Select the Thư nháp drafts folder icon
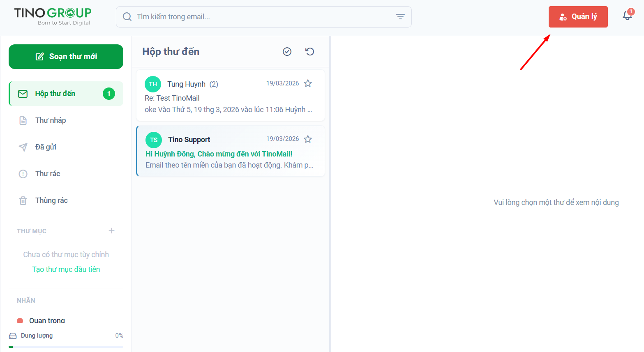The image size is (644, 352). [x=23, y=120]
